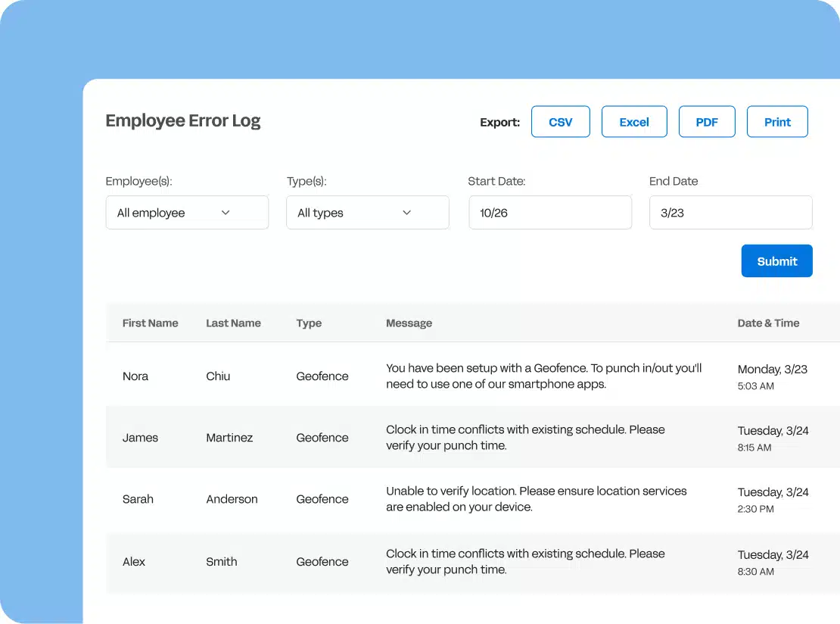This screenshot has width=840, height=624.
Task: Open the All employee dropdown
Action: pyautogui.click(x=186, y=213)
